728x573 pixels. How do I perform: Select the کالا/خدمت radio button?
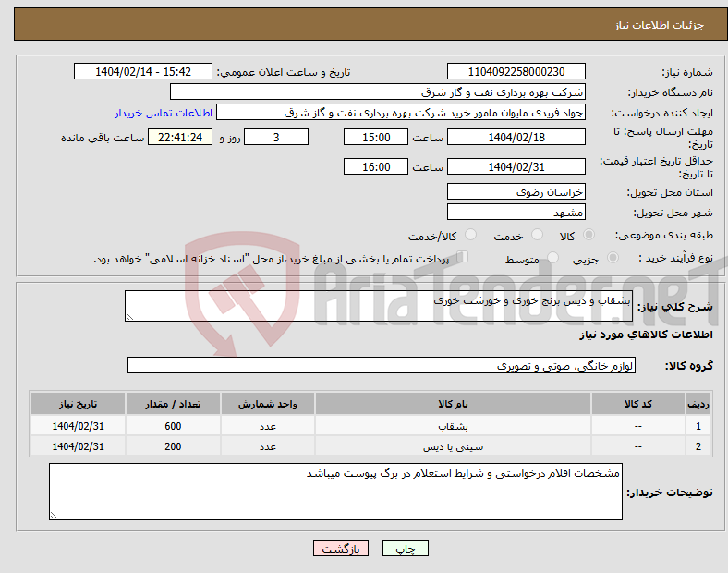tap(471, 235)
